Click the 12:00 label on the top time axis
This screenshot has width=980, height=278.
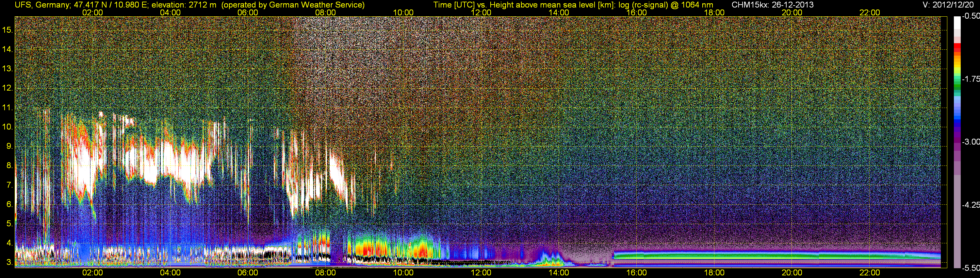point(481,12)
